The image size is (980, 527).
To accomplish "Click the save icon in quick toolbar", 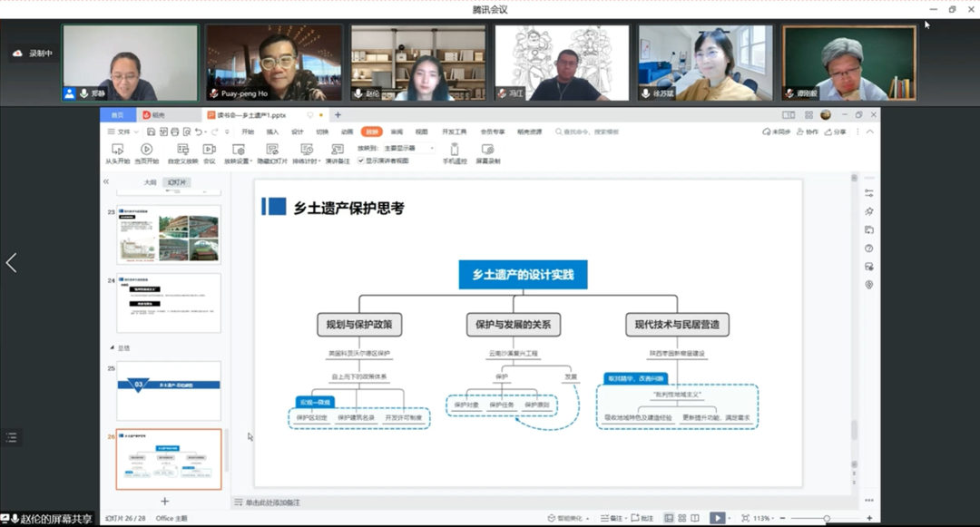I will [x=152, y=132].
